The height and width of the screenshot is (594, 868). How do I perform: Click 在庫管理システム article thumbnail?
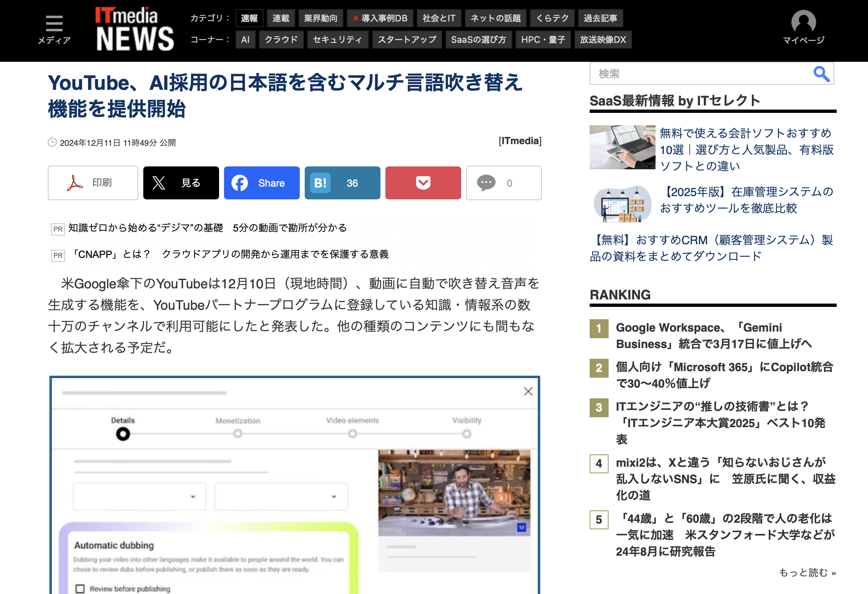click(x=622, y=203)
